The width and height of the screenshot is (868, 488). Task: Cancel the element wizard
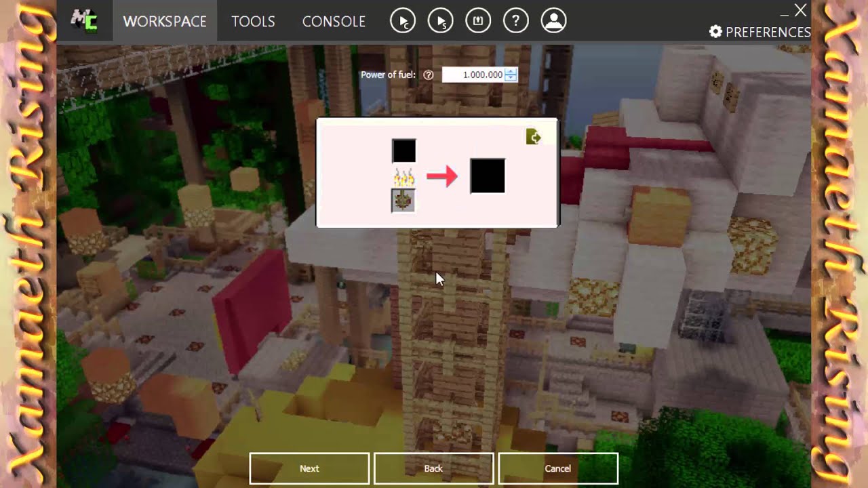(558, 468)
